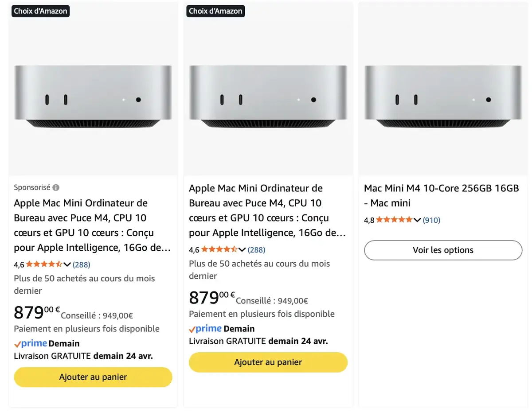The image size is (532, 412).
Task: Click the 879,00 € price of the first listing
Action: point(33,313)
